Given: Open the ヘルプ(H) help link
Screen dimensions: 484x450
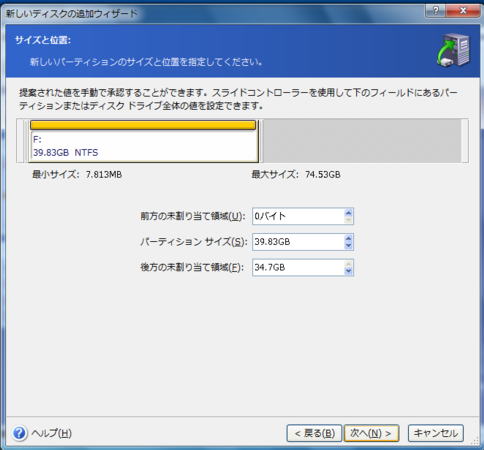Looking at the screenshot, I should tap(51, 433).
